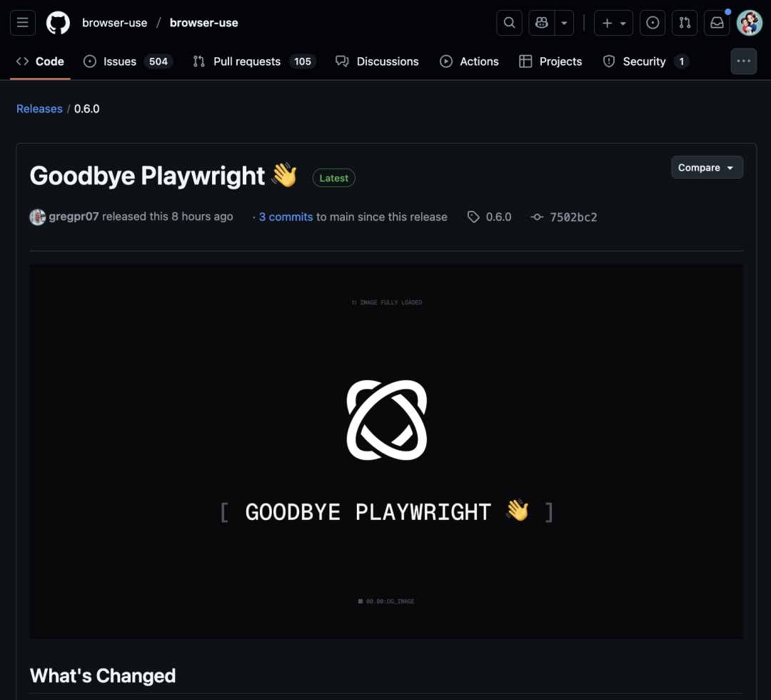Open the hamburger navigation menu
This screenshot has width=771, height=700.
(x=23, y=23)
